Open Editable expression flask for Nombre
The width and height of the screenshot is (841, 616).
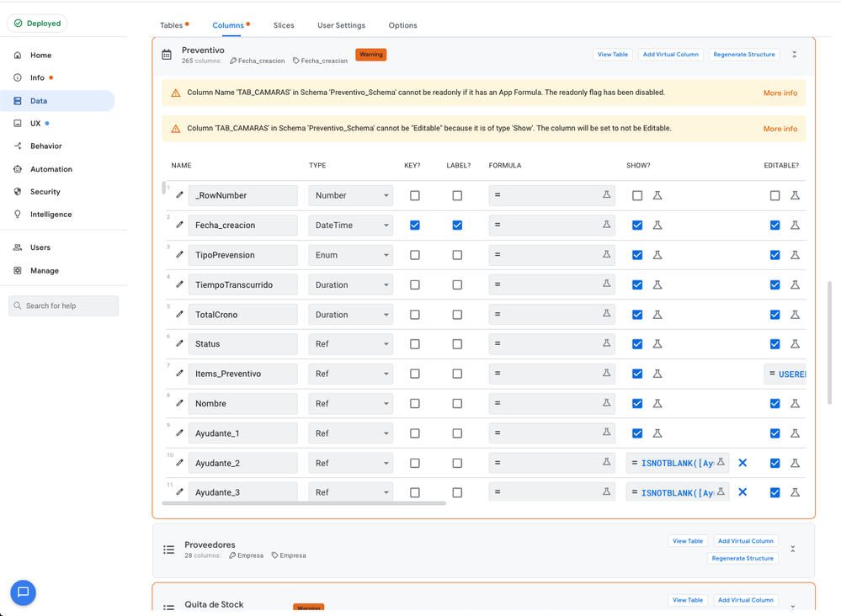pyautogui.click(x=795, y=404)
